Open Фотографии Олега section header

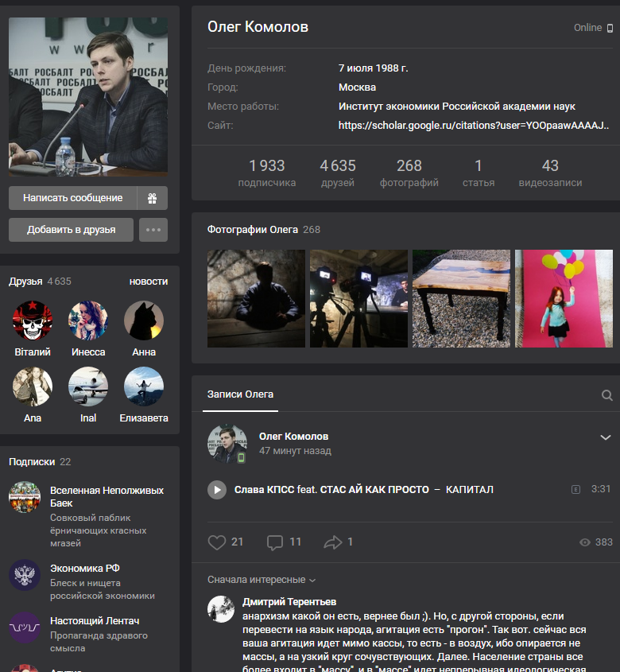(x=253, y=230)
